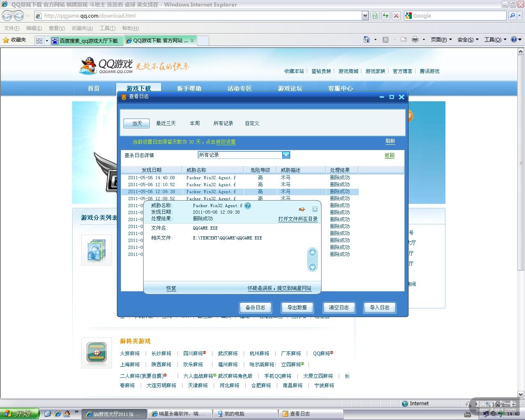The height and width of the screenshot is (420, 525).
Task: Click the 刷新 link in log window
Action: tap(390, 141)
